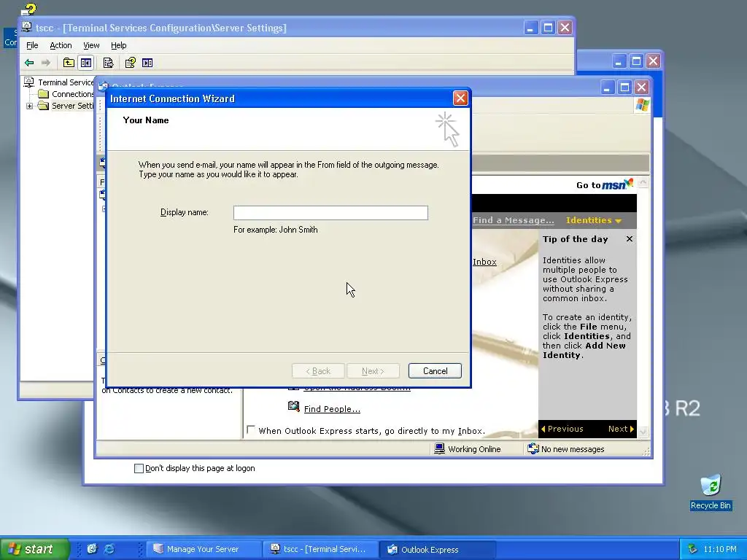Viewport: 747px width, 560px height.
Task: Click the Go to msn link
Action: [605, 184]
